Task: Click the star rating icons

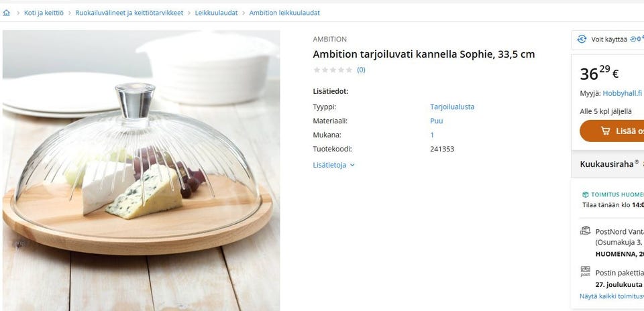Action: pyautogui.click(x=333, y=70)
